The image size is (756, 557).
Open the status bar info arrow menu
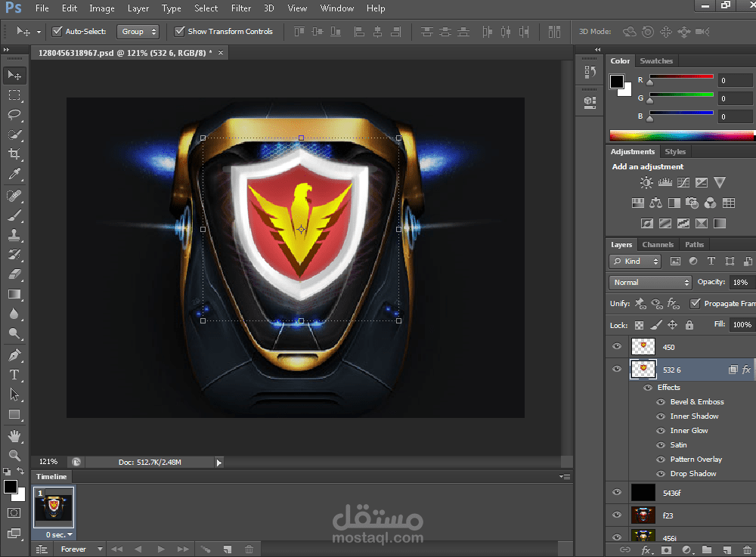[219, 463]
